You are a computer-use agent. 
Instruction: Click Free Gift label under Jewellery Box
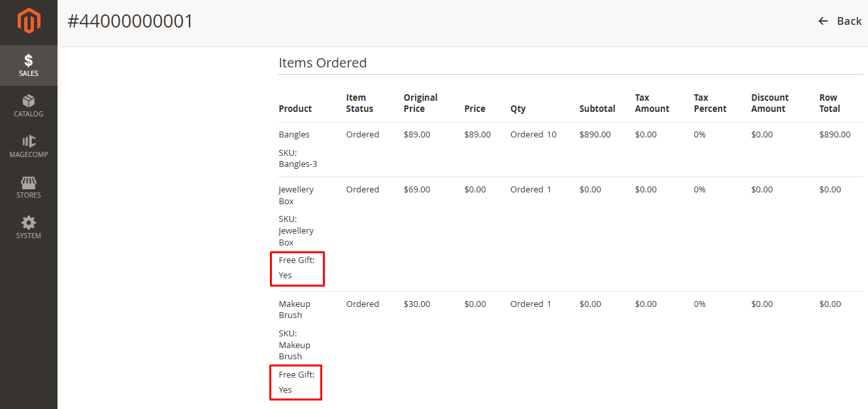[296, 260]
